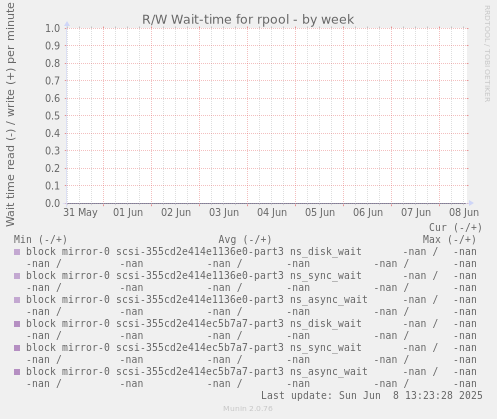Click the swatch for e1136e0-part3 ns_disk_wait
Image resolution: width=497 pixels, height=419 pixels.
tap(17, 252)
